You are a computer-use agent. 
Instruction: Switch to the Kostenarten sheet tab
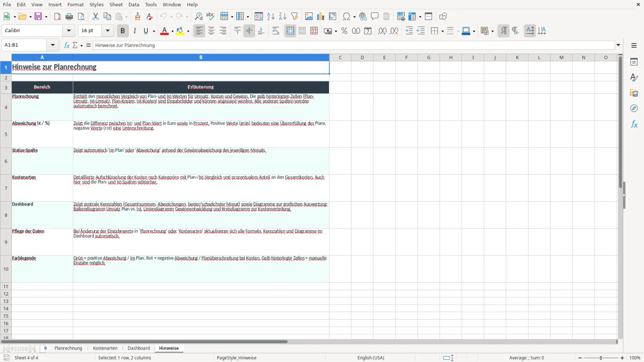click(x=105, y=349)
